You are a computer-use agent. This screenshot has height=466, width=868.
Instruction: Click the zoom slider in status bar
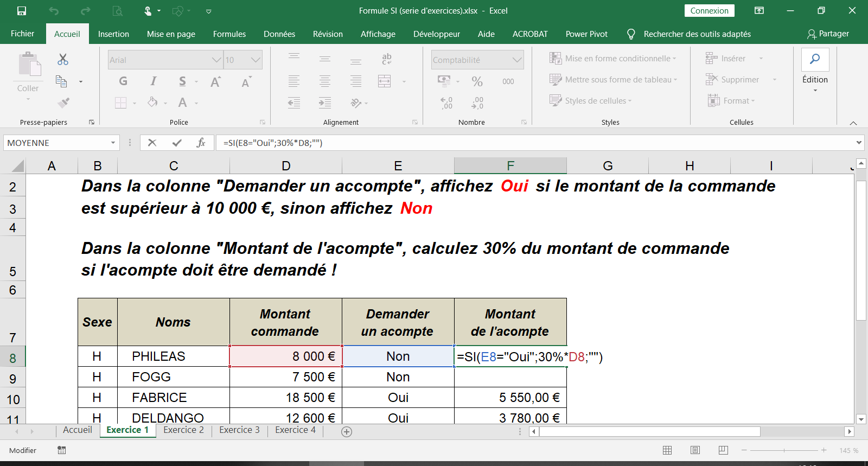[784, 450]
